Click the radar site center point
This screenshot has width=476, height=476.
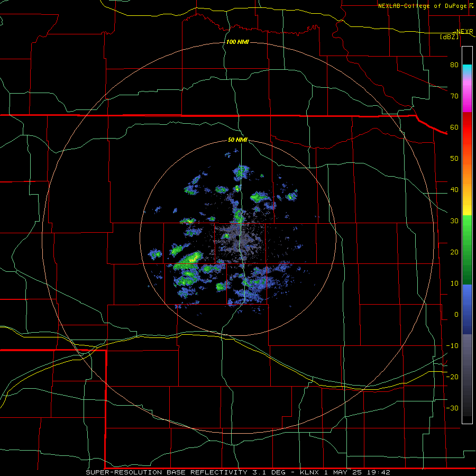coord(239,239)
